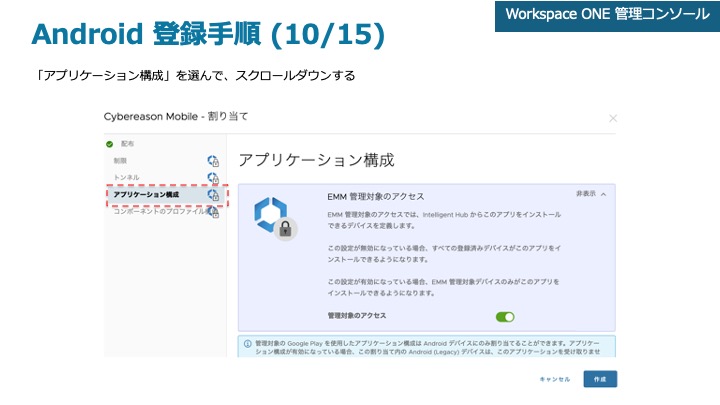Click the green checkmark next to 配布

click(109, 144)
